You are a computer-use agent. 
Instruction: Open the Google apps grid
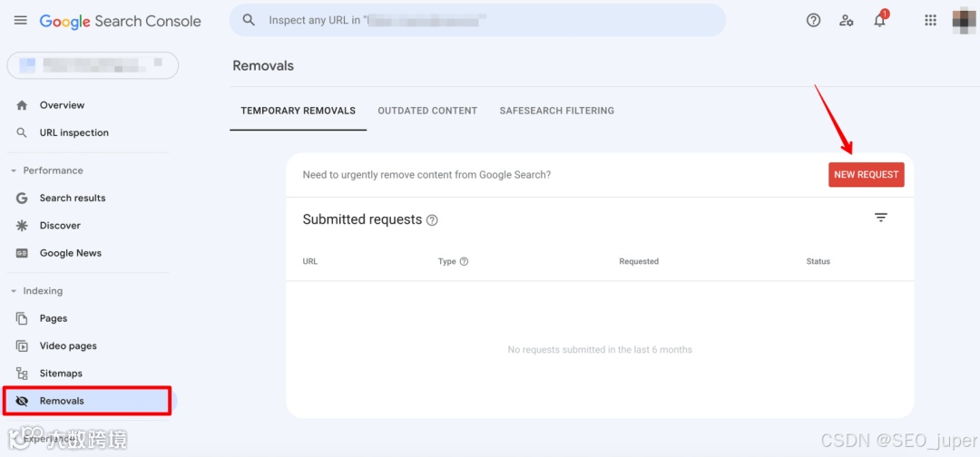[x=930, y=21]
